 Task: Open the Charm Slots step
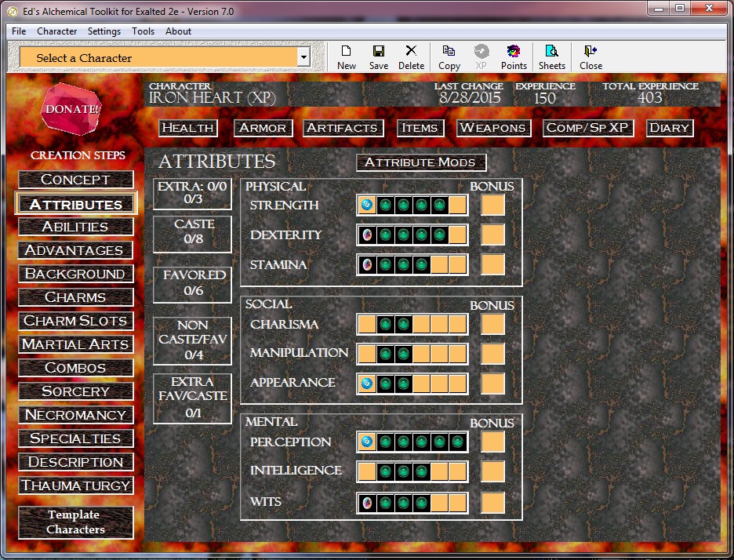[x=76, y=321]
